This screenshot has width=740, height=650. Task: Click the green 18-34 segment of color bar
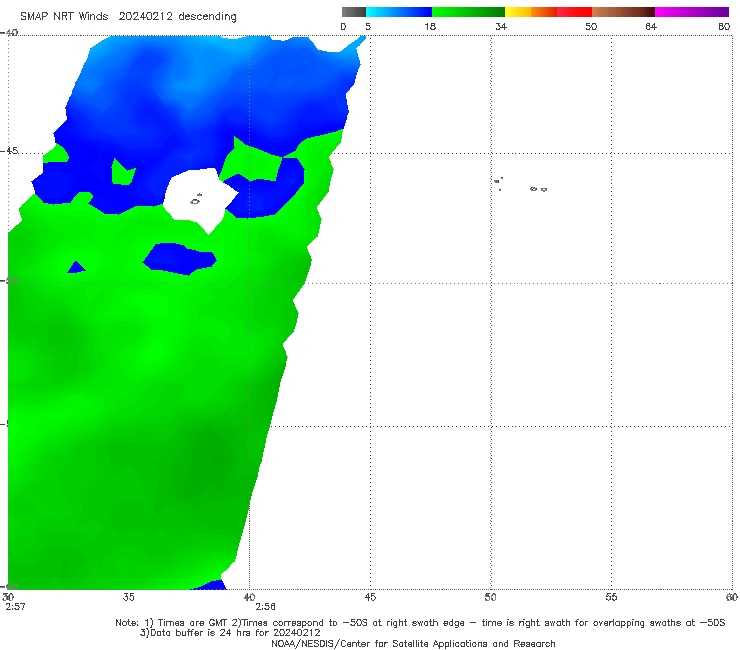pyautogui.click(x=468, y=12)
